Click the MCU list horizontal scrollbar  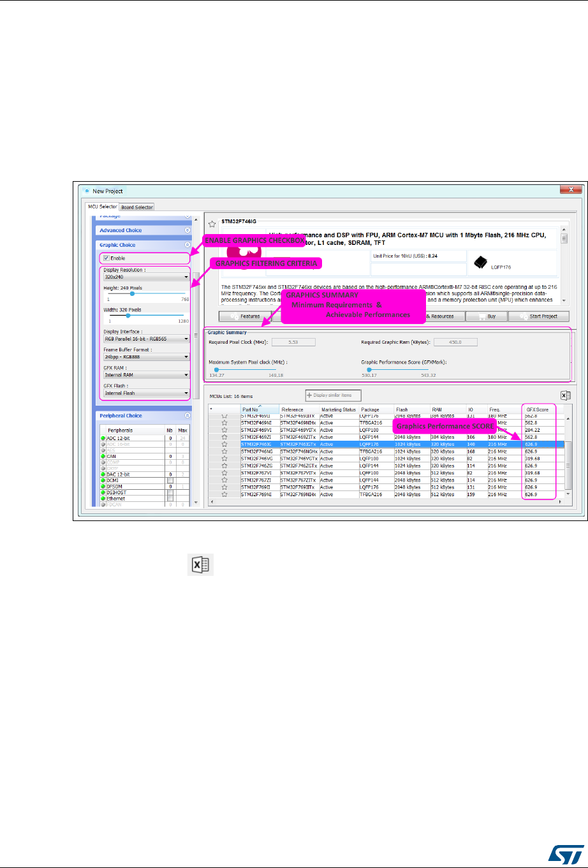(386, 503)
